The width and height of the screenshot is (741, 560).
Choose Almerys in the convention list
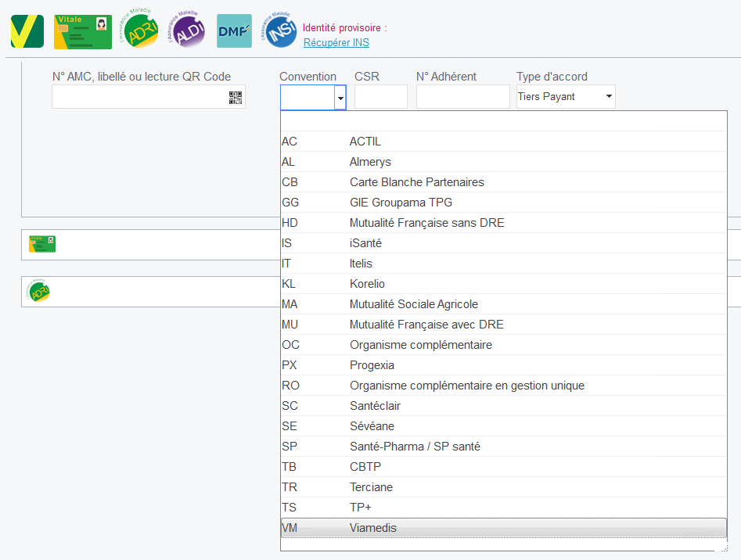(x=370, y=162)
